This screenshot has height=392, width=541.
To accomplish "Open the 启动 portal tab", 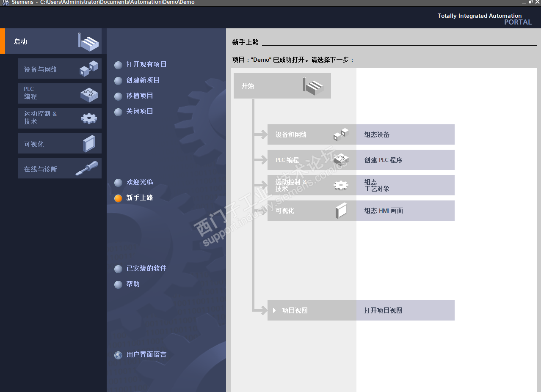I will (53, 41).
